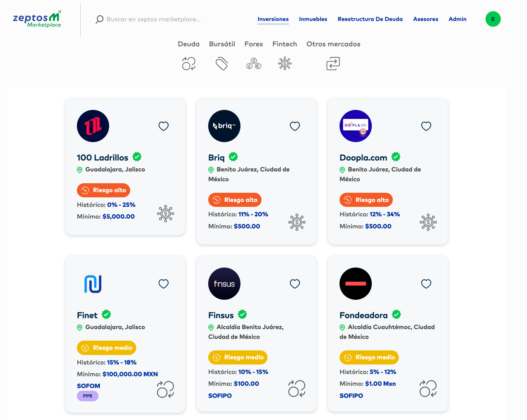Click the search magnifier icon
This screenshot has height=420, width=527.
click(x=99, y=19)
